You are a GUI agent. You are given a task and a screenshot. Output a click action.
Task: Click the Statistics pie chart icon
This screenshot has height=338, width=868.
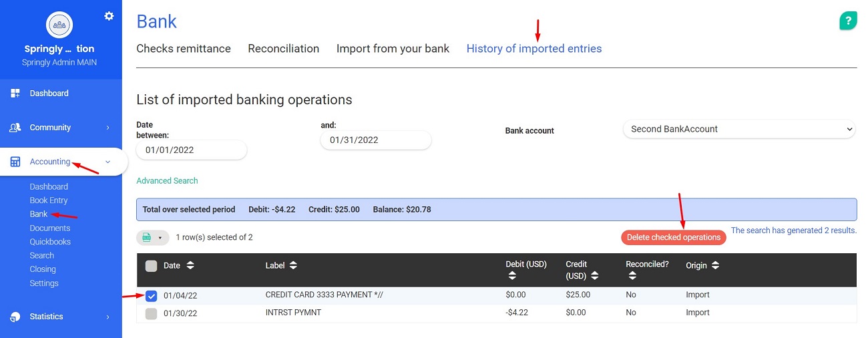coord(15,317)
